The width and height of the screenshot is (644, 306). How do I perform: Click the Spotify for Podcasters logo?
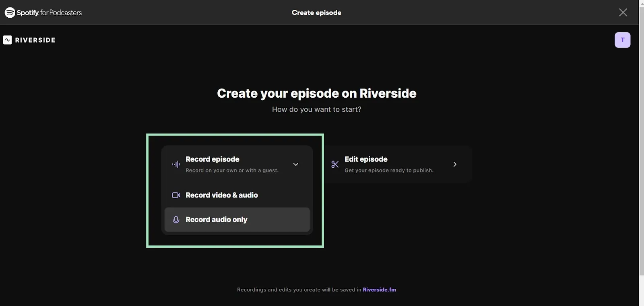(x=43, y=12)
